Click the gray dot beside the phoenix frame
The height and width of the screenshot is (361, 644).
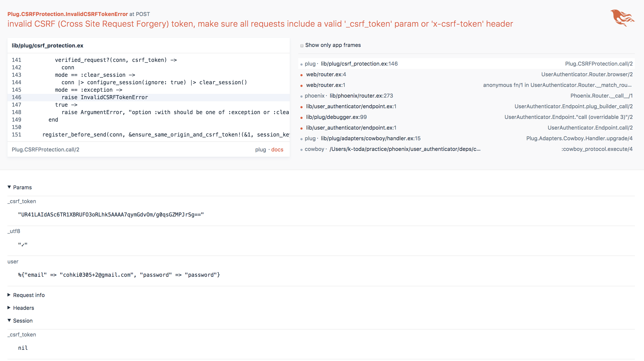[301, 96]
